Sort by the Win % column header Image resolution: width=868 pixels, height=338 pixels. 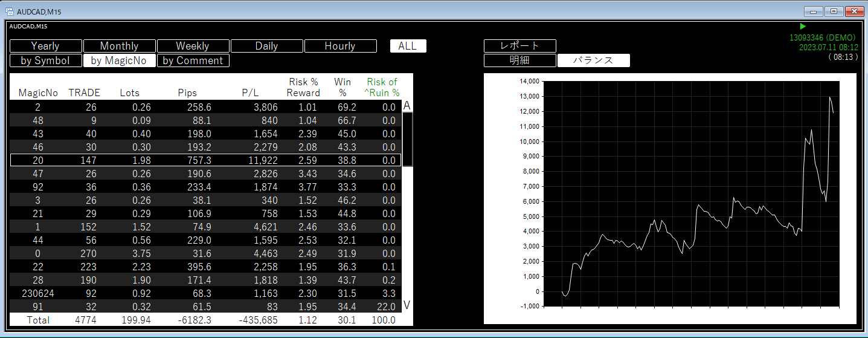tap(342, 88)
